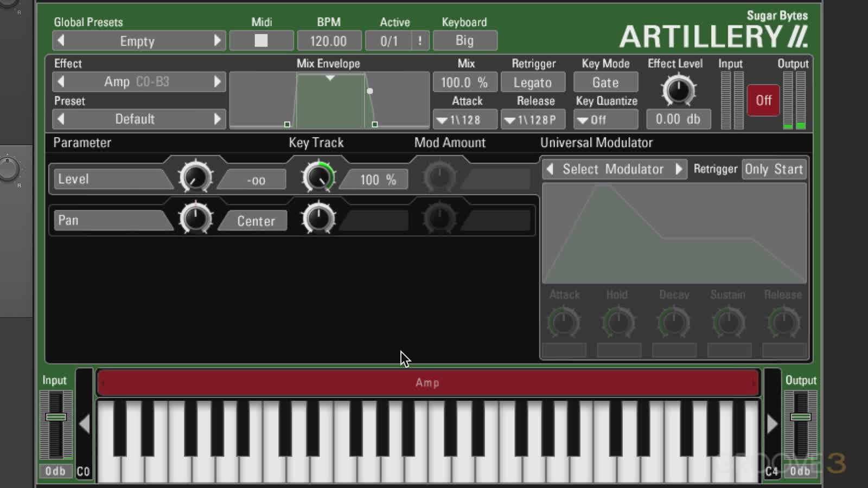Open Attack 1\128 dropdown
868x488 pixels.
465,120
